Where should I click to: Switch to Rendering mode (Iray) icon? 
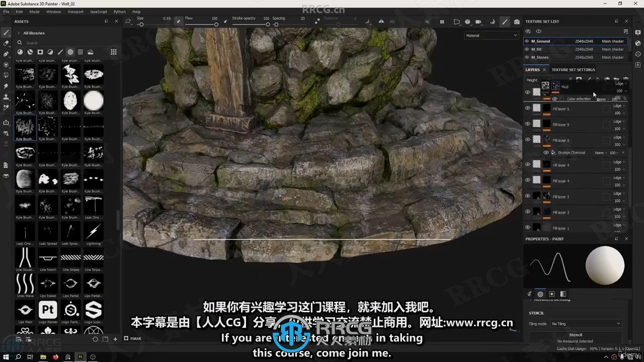pos(493,22)
